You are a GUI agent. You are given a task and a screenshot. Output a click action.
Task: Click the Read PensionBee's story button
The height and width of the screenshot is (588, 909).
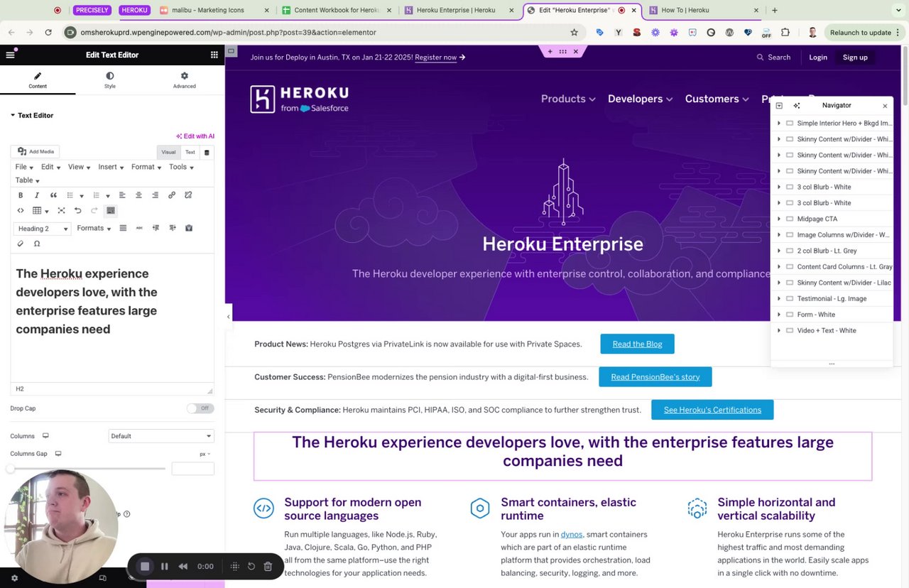655,377
